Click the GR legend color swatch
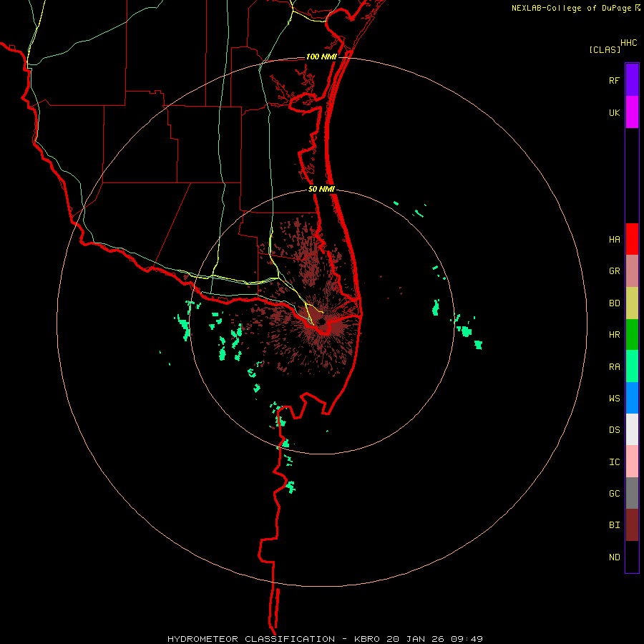Screen dimensions: 644x644 pyautogui.click(x=632, y=271)
